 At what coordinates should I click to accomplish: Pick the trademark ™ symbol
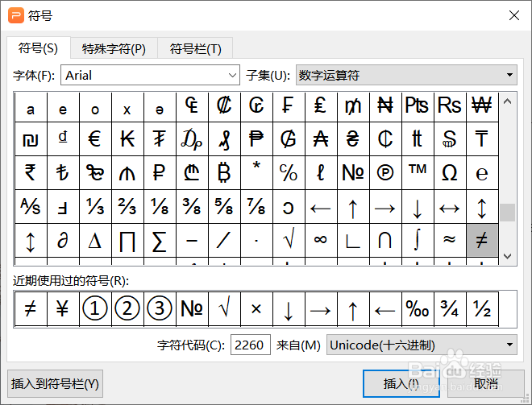[x=418, y=172]
